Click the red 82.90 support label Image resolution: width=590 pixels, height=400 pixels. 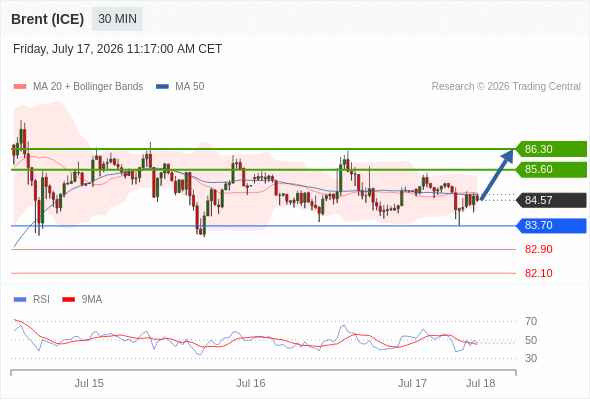click(x=538, y=249)
